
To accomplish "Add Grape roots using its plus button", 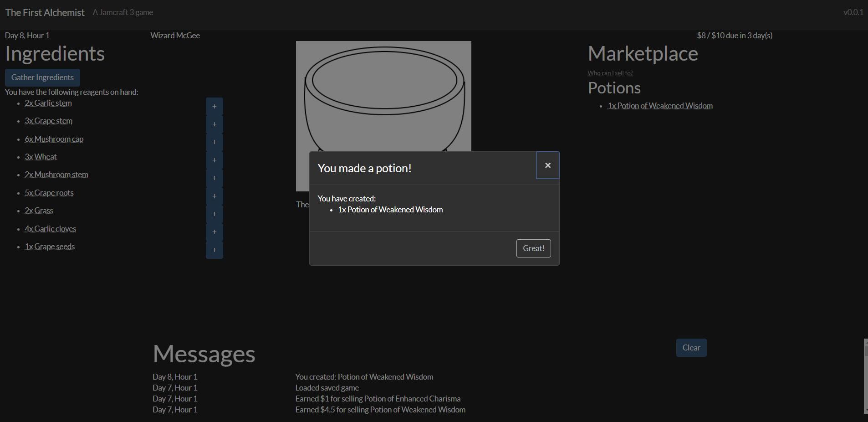I will 214,196.
